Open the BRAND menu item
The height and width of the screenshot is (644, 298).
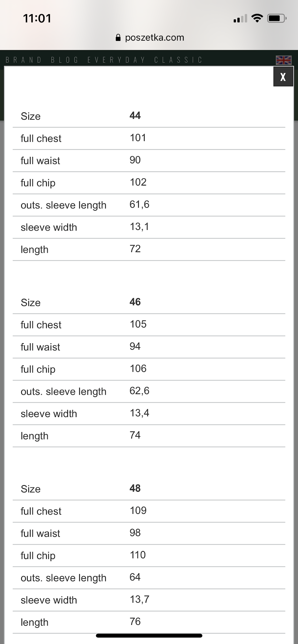point(24,60)
